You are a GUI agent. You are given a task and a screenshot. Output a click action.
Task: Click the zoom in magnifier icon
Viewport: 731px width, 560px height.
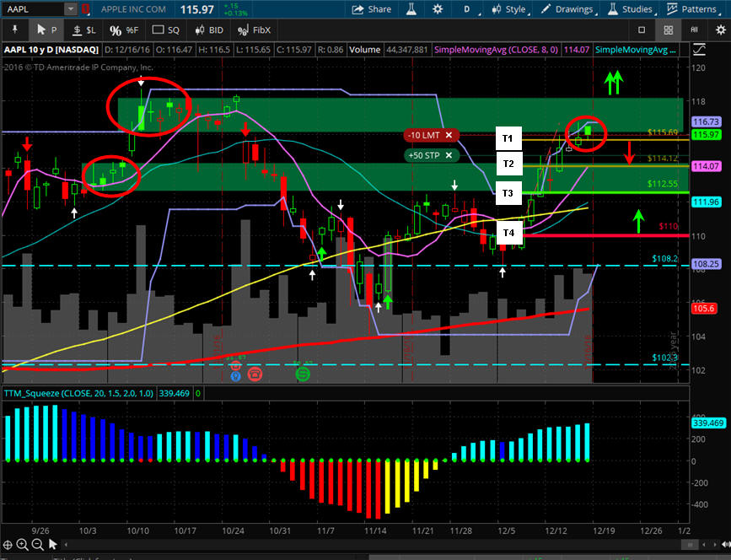point(23,546)
